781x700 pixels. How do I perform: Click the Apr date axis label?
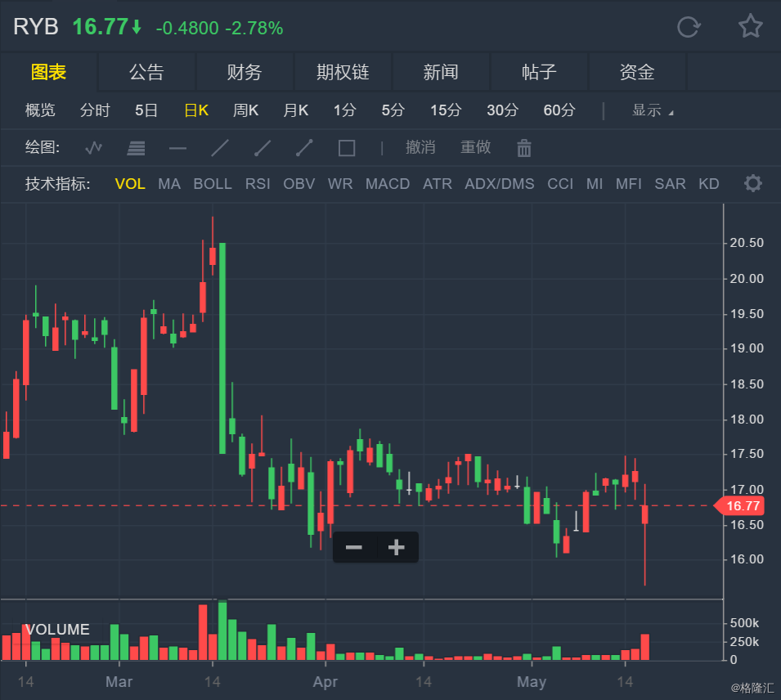325,681
